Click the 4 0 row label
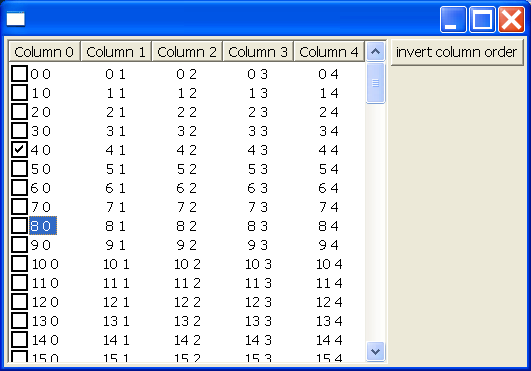Image resolution: width=531 pixels, height=371 pixels. point(41,150)
